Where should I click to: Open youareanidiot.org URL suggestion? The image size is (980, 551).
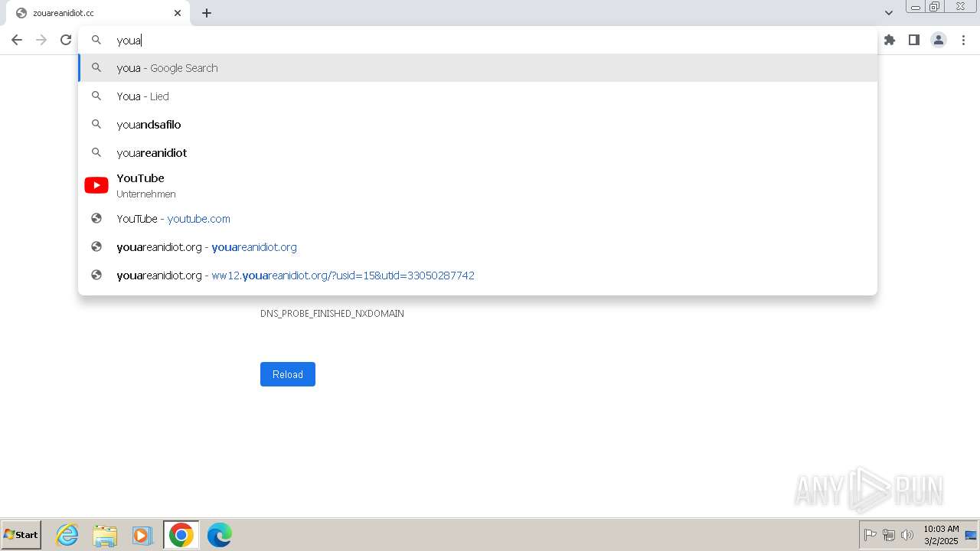pyautogui.click(x=478, y=247)
